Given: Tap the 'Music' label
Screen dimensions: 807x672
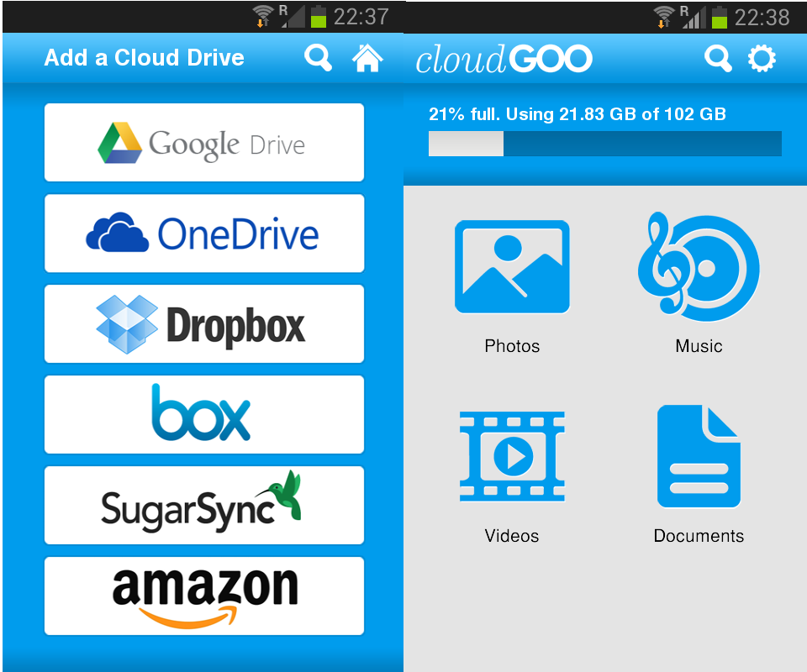Looking at the screenshot, I should click(699, 346).
